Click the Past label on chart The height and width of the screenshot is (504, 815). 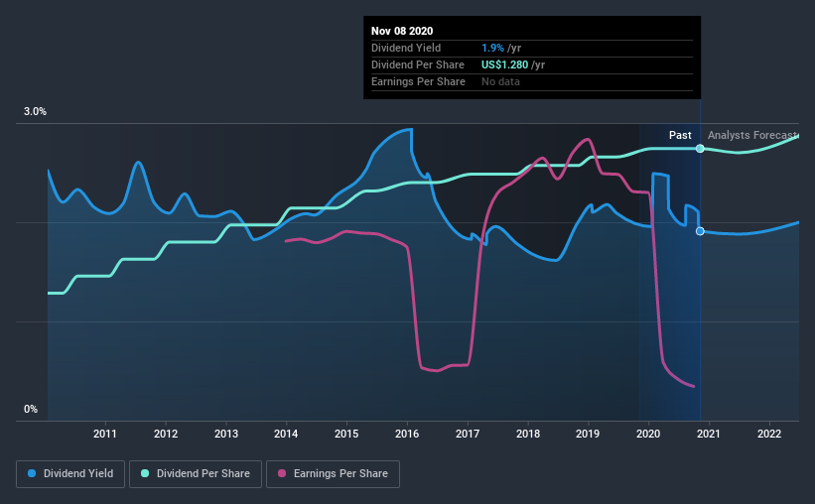coord(680,135)
